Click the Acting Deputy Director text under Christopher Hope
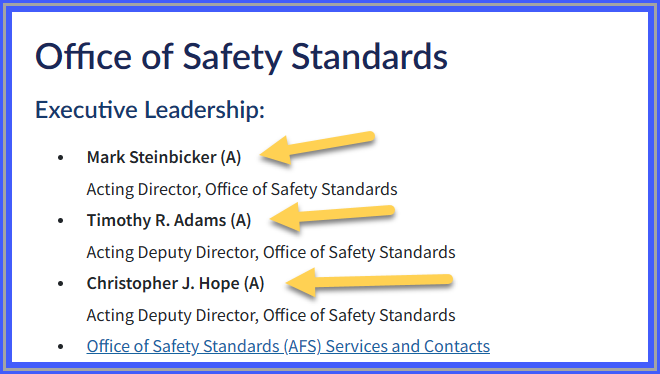The image size is (660, 374). [x=271, y=315]
